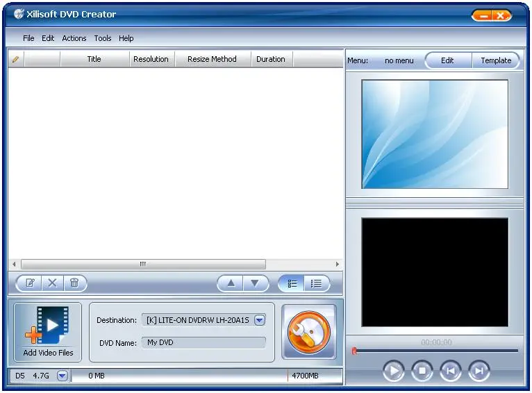Click the Resolution column header
The width and height of the screenshot is (532, 393).
[151, 59]
